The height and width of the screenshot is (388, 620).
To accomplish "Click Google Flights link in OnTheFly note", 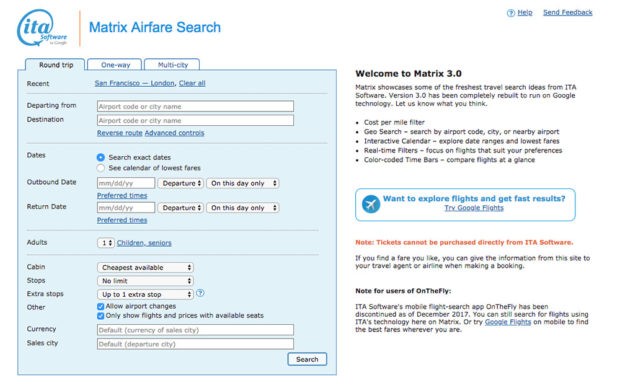I will pyautogui.click(x=508, y=322).
